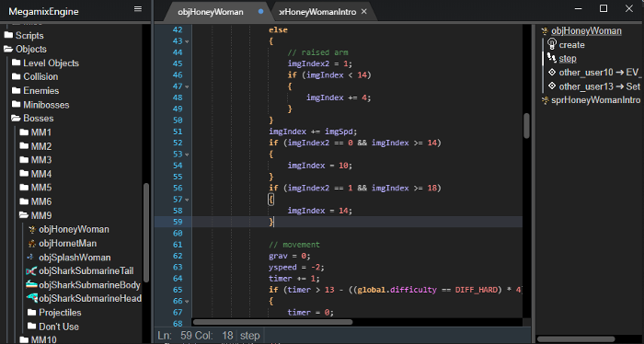The image size is (644, 344).
Task: Click the create event lightbulb icon
Action: tap(552, 44)
